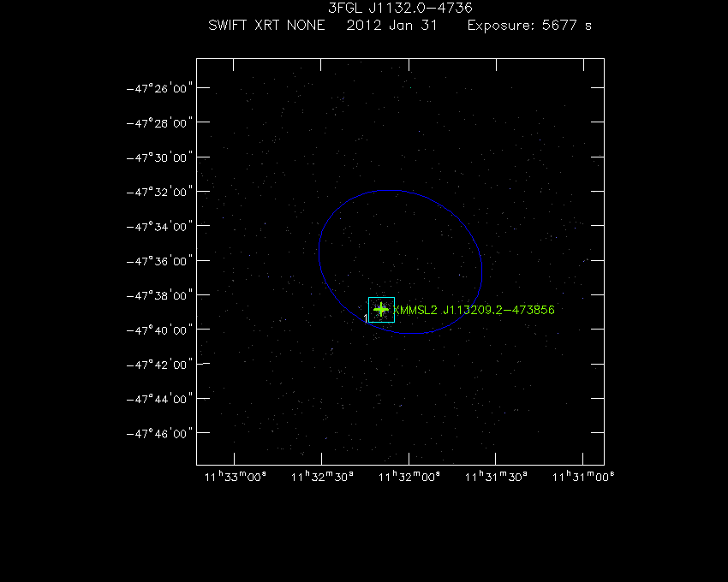Select the cyan box around the source

click(382, 310)
